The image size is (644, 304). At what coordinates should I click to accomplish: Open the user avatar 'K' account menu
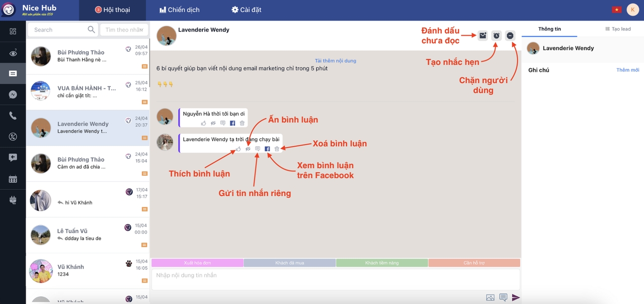[632, 10]
